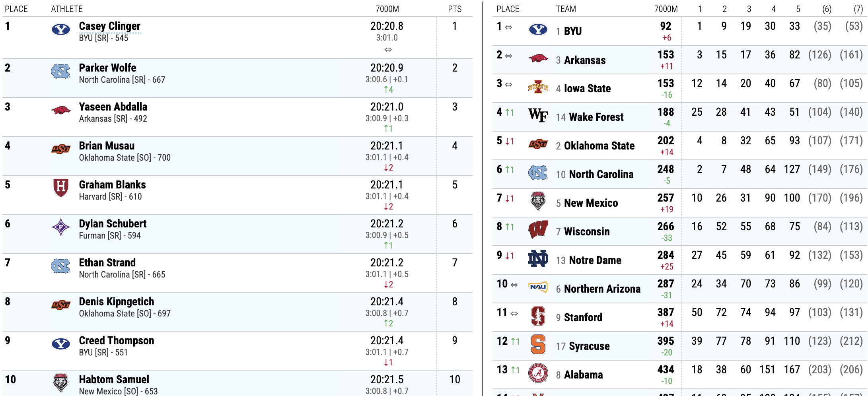
Task: Click the Syracuse S logo
Action: tap(538, 344)
